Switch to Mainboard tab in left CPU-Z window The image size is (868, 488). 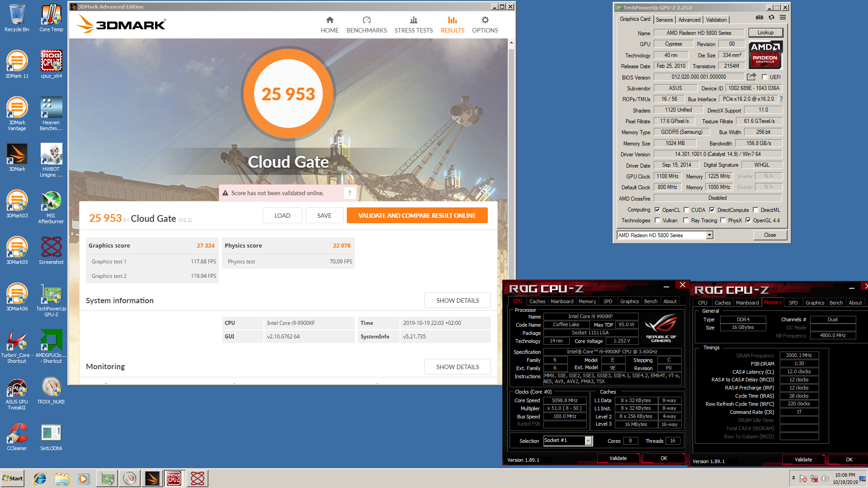pos(562,301)
